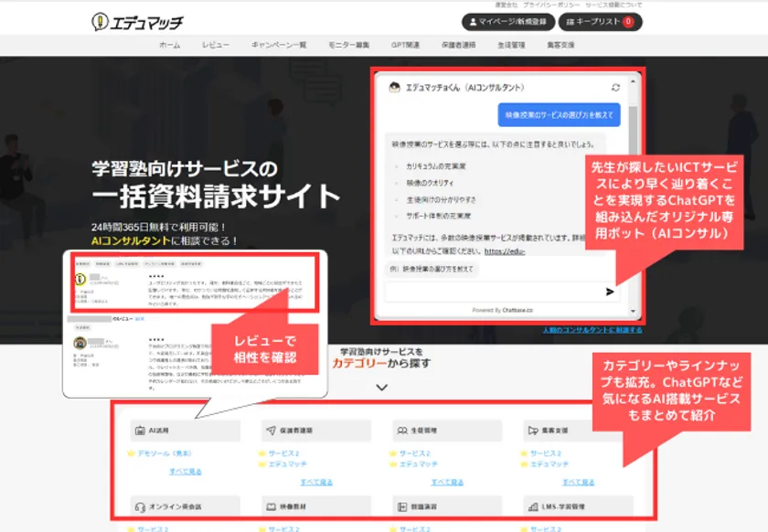Open the Chatbase.co powered-by link
768x532 pixels.
[x=517, y=311]
